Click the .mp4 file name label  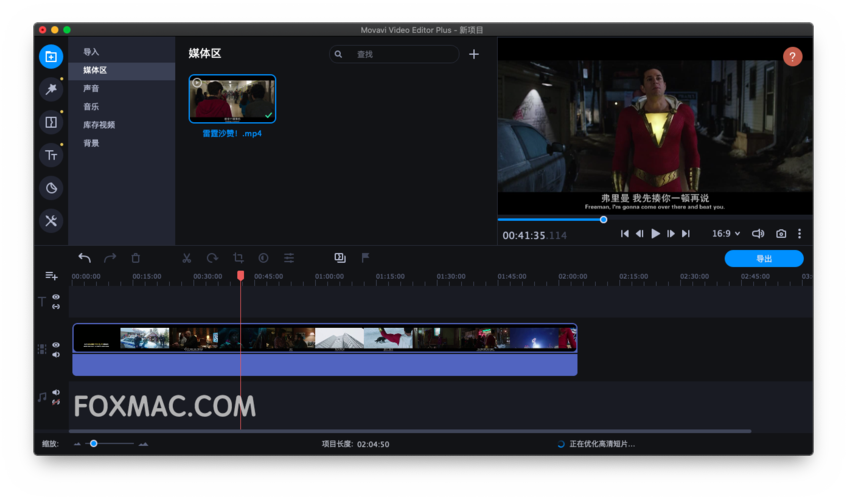click(x=232, y=134)
